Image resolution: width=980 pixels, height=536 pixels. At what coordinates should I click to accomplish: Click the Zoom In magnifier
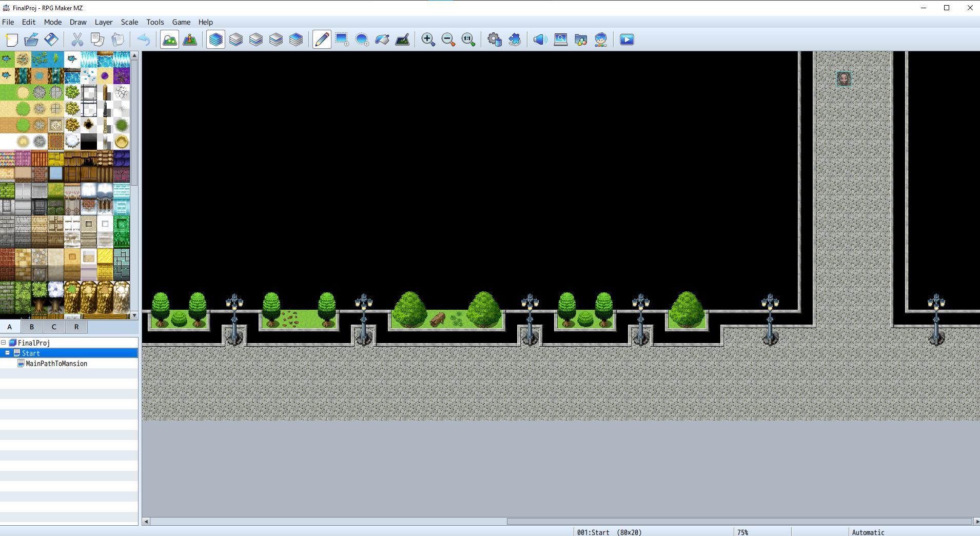pyautogui.click(x=428, y=39)
